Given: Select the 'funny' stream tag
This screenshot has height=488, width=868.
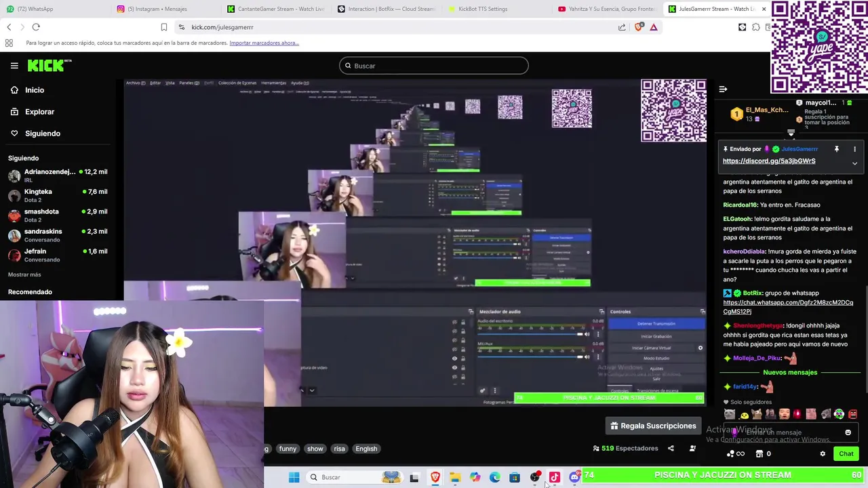Looking at the screenshot, I should [x=288, y=449].
